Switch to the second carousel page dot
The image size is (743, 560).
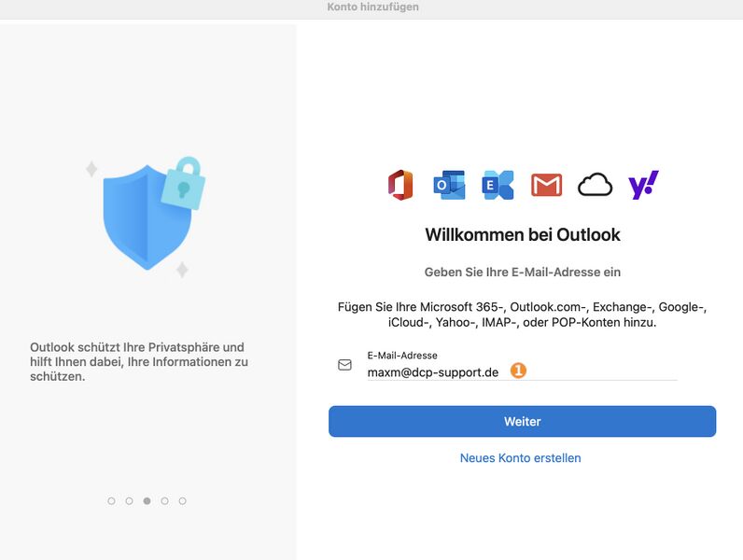point(129,501)
